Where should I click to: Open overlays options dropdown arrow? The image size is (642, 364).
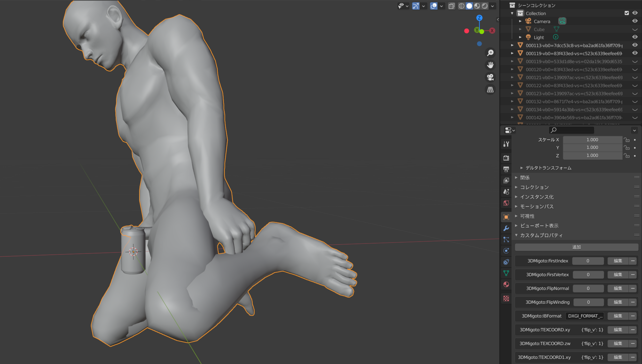(441, 6)
